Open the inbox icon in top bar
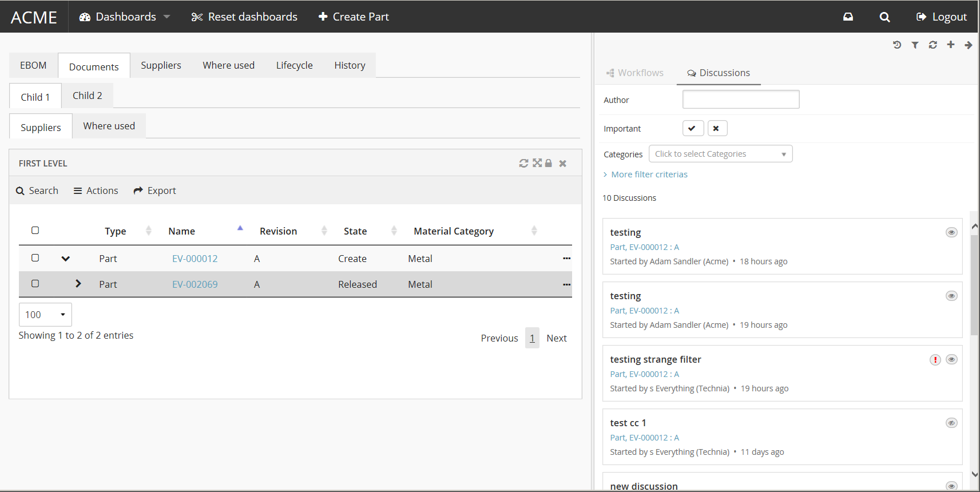Viewport: 980px width, 492px height. tap(848, 17)
